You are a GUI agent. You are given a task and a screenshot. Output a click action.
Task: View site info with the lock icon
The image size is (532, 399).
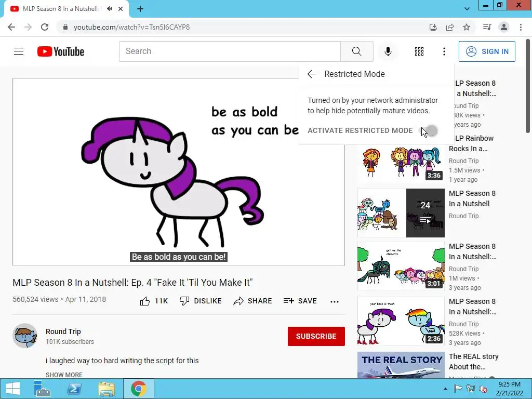tap(65, 27)
